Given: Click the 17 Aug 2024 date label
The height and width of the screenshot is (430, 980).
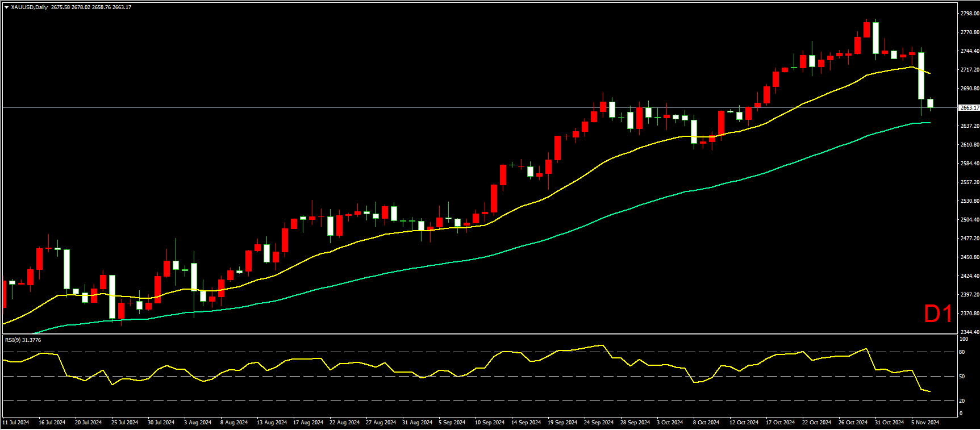Looking at the screenshot, I should 308,423.
